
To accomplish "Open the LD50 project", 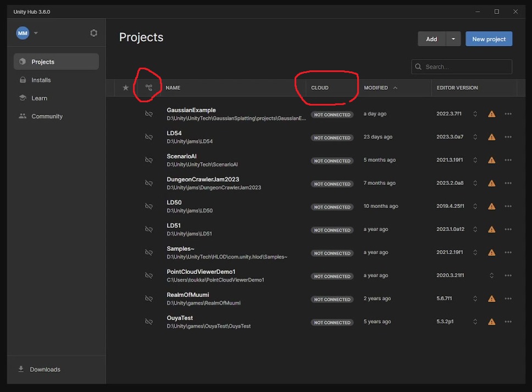I will click(174, 202).
